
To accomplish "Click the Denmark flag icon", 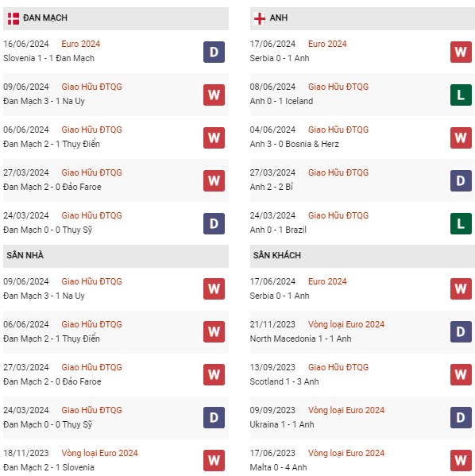I will pos(14,18).
